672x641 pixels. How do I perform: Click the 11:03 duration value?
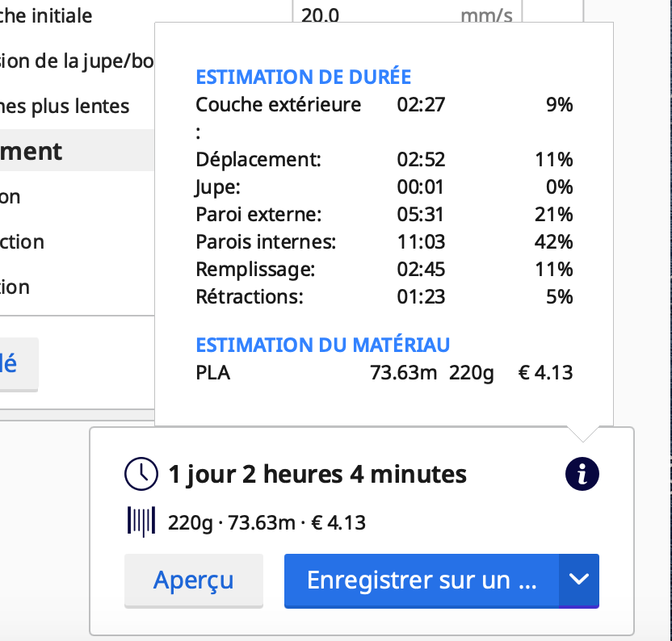point(421,242)
